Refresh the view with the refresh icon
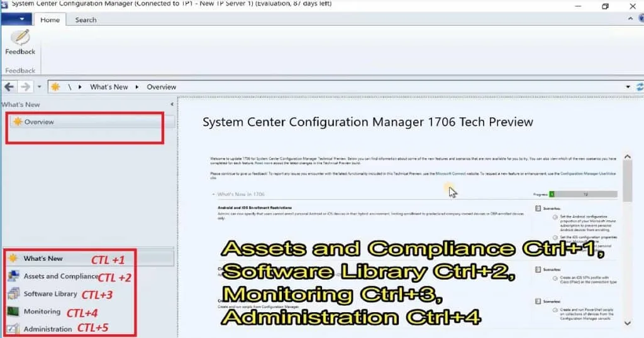This screenshot has width=644, height=338. click(x=640, y=87)
